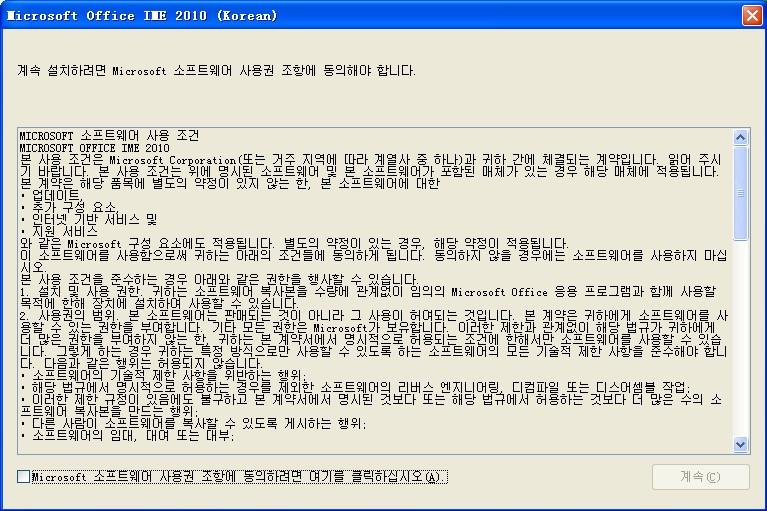The width and height of the screenshot is (767, 511).
Task: Click the '지원 서비스' bullet line
Action: pos(59,231)
